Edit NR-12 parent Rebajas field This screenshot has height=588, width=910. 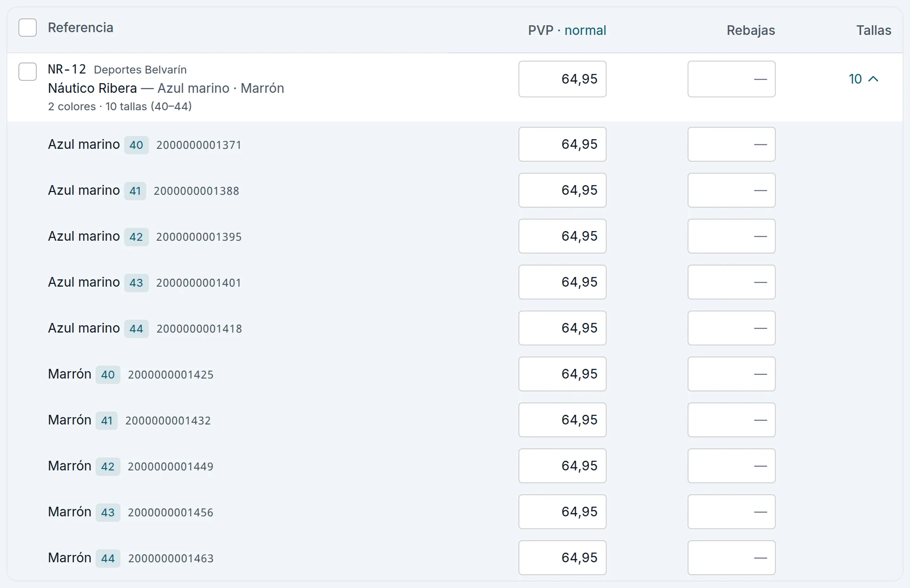(732, 79)
